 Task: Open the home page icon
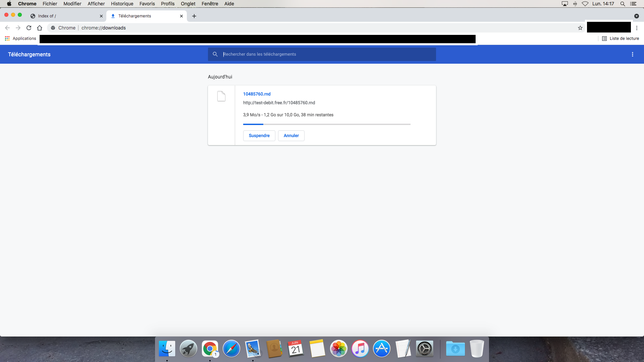point(40,28)
